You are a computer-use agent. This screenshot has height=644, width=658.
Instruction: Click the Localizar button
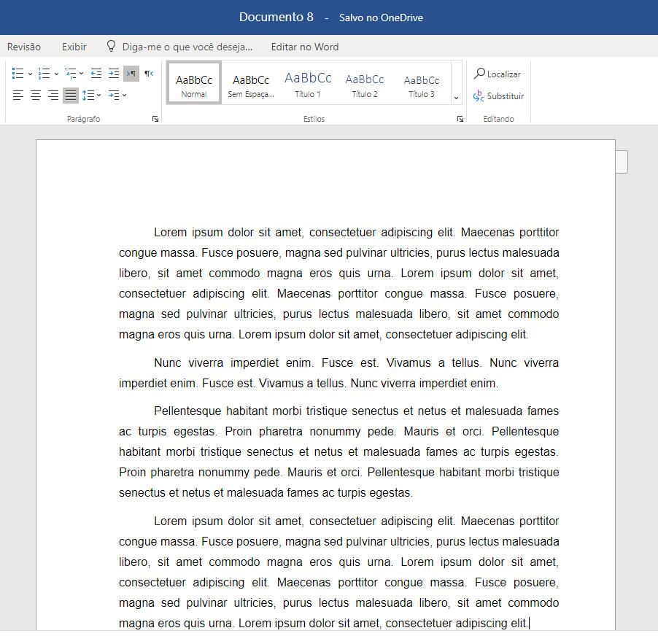point(498,74)
